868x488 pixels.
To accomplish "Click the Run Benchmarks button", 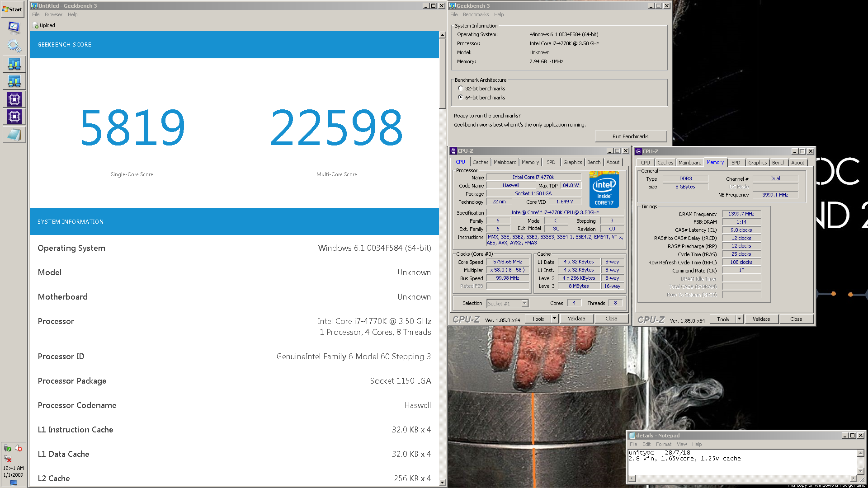I will [x=630, y=136].
